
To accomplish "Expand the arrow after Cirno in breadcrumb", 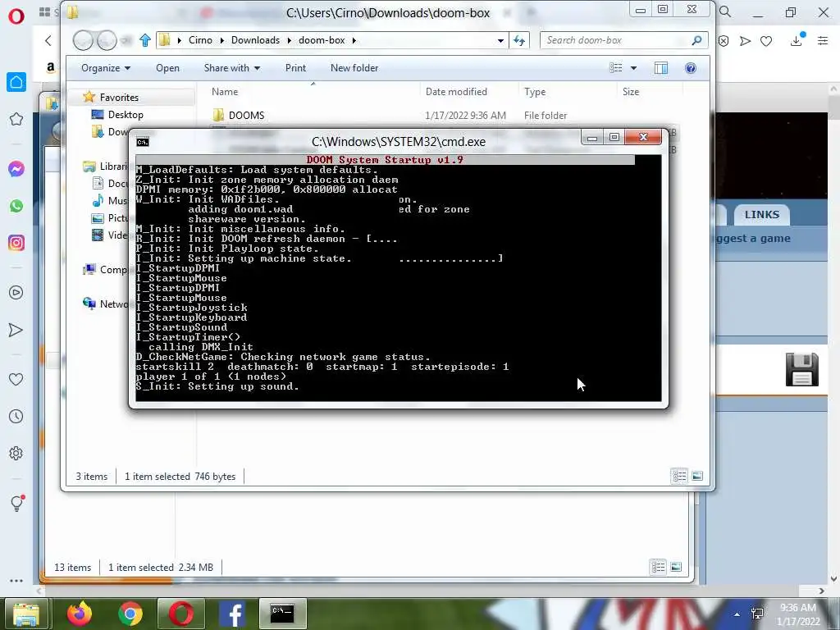I will coord(221,40).
